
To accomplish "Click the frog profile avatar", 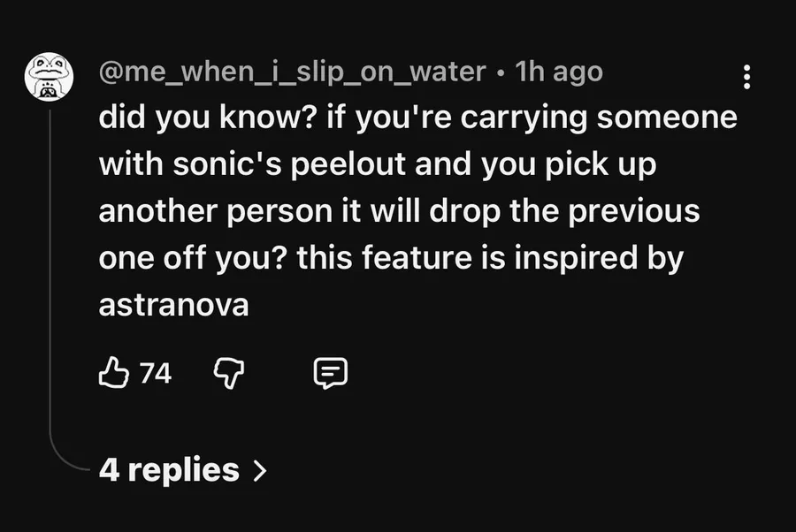I will point(48,76).
